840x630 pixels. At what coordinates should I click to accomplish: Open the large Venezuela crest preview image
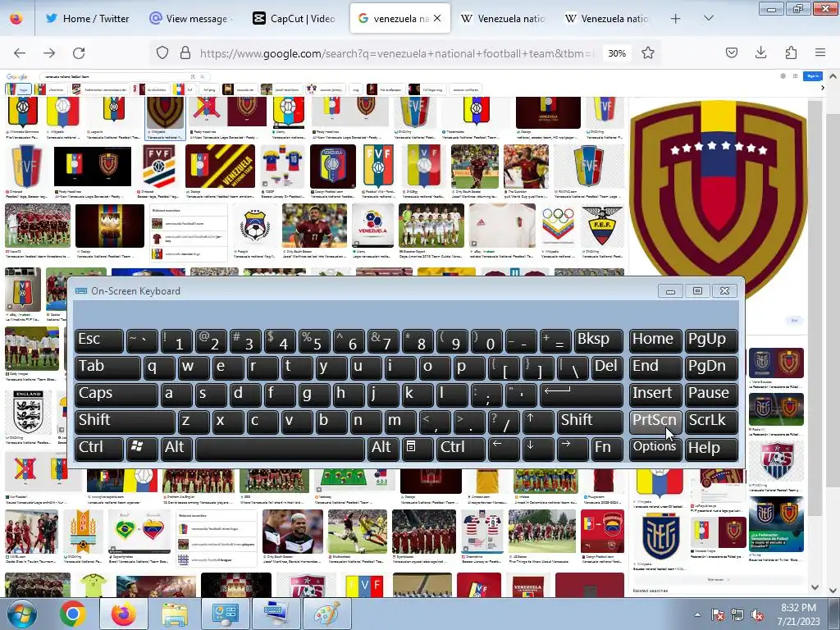coord(718,199)
